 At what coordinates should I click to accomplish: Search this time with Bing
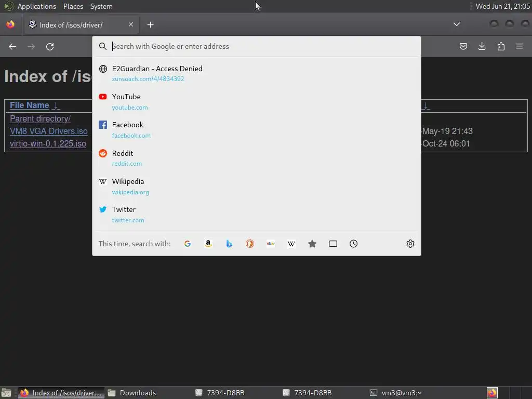click(x=229, y=244)
